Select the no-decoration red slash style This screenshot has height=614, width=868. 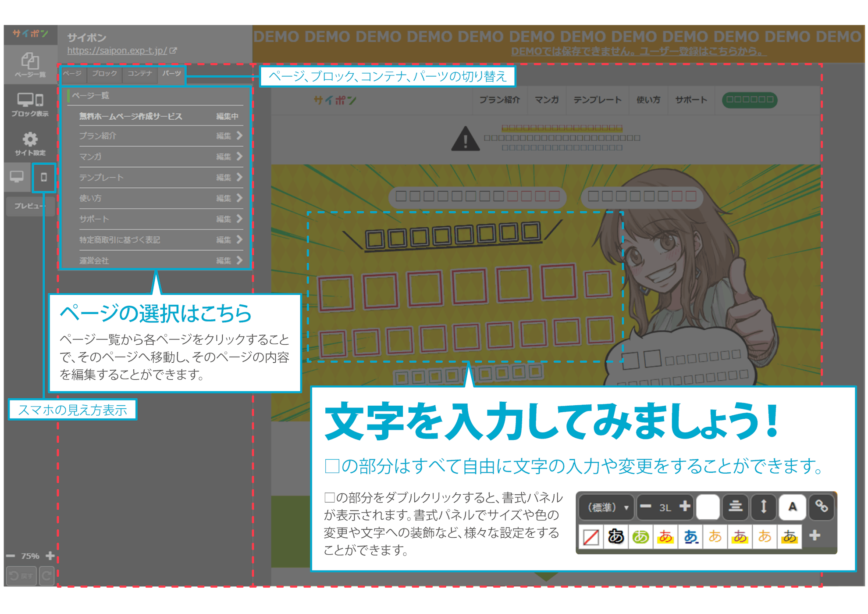591,536
